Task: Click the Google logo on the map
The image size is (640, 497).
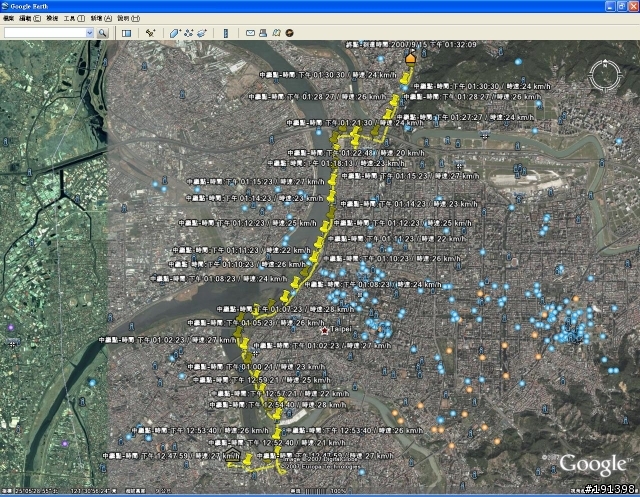Action: 593,464
